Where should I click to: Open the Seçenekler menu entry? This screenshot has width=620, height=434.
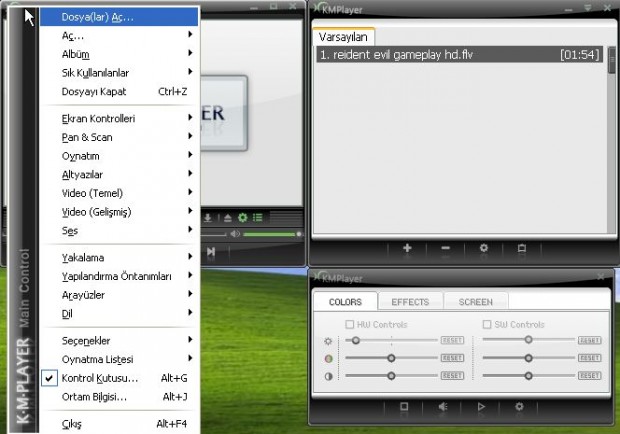[x=120, y=341]
